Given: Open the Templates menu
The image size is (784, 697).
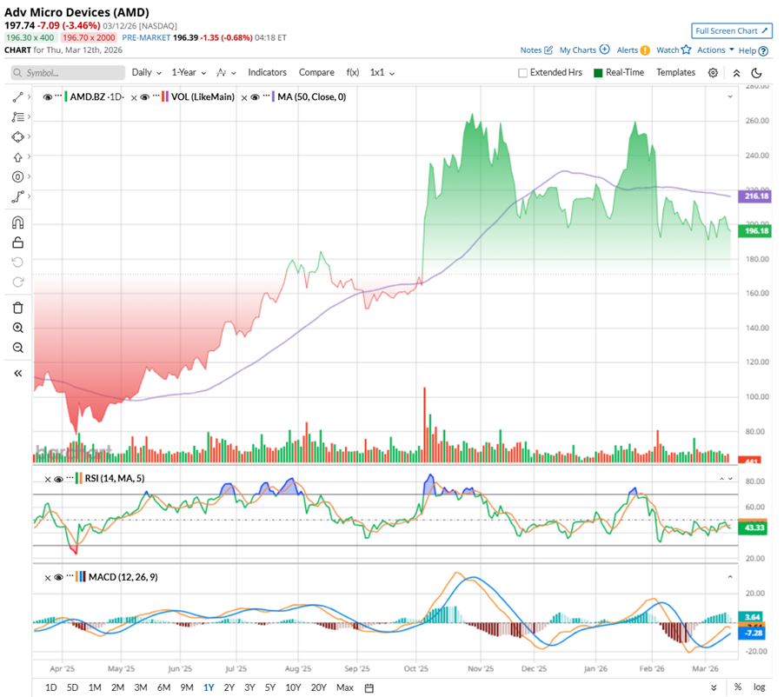Looking at the screenshot, I should tap(675, 72).
